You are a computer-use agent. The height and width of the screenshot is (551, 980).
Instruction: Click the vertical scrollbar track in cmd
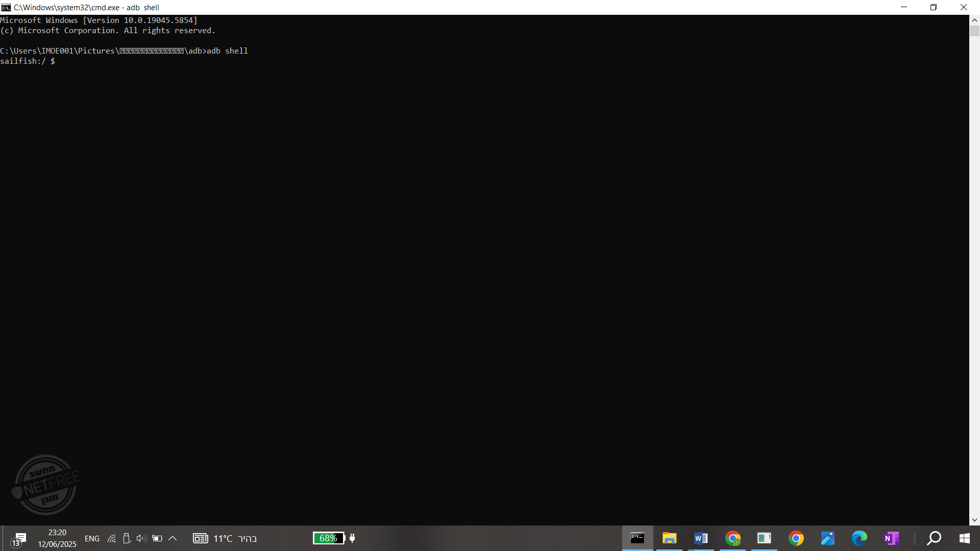(x=974, y=275)
